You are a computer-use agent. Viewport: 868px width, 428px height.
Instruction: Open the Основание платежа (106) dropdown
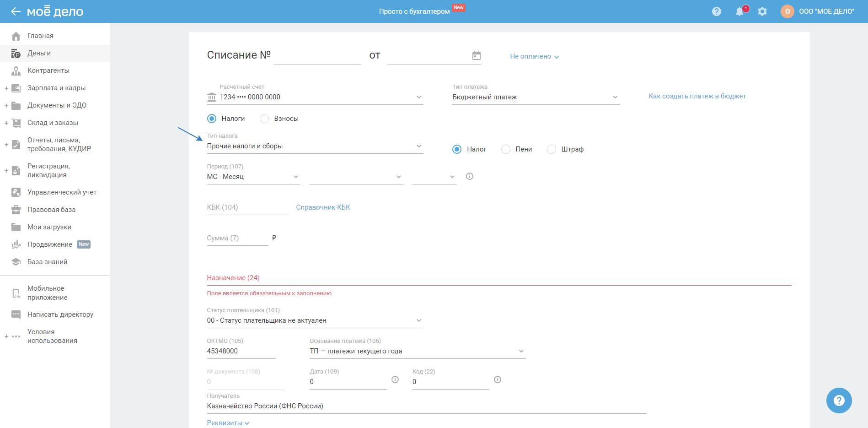click(418, 351)
